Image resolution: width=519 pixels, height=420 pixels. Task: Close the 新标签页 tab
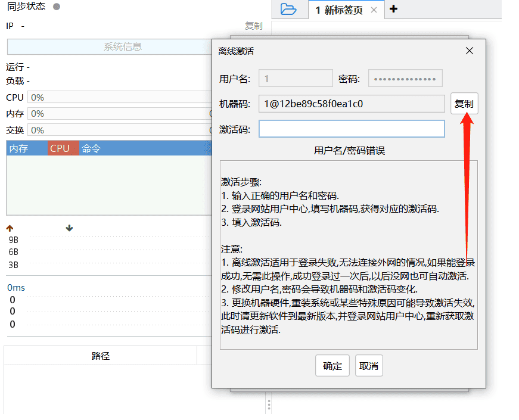click(x=374, y=10)
